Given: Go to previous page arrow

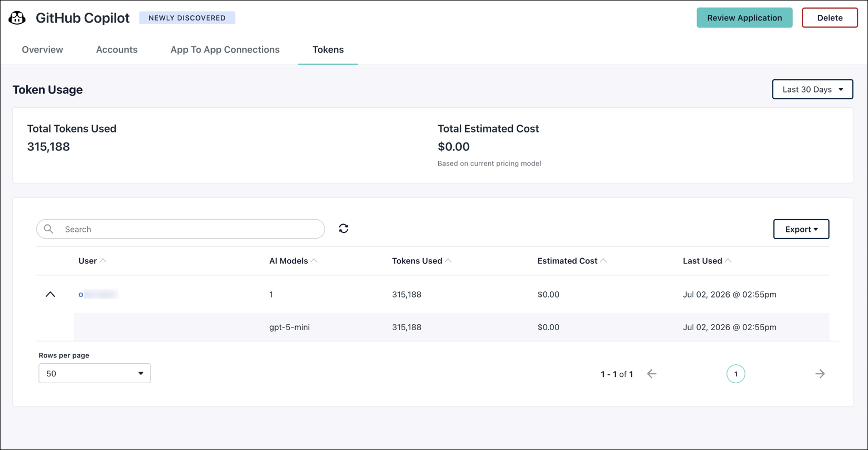Looking at the screenshot, I should [x=652, y=374].
